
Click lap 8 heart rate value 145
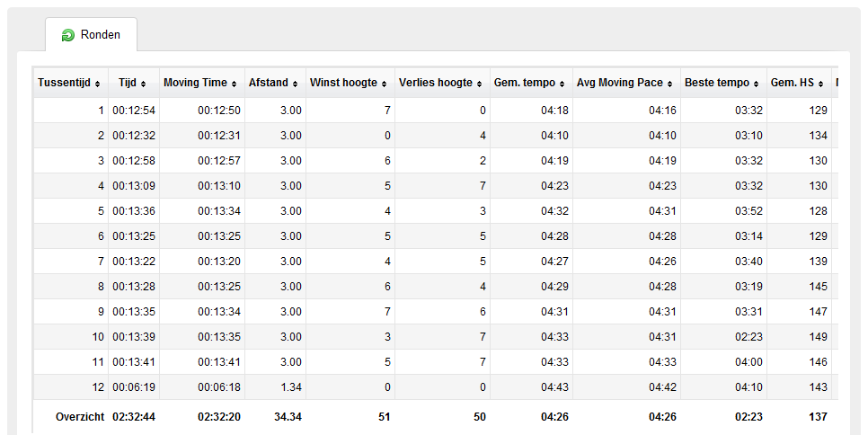819,286
